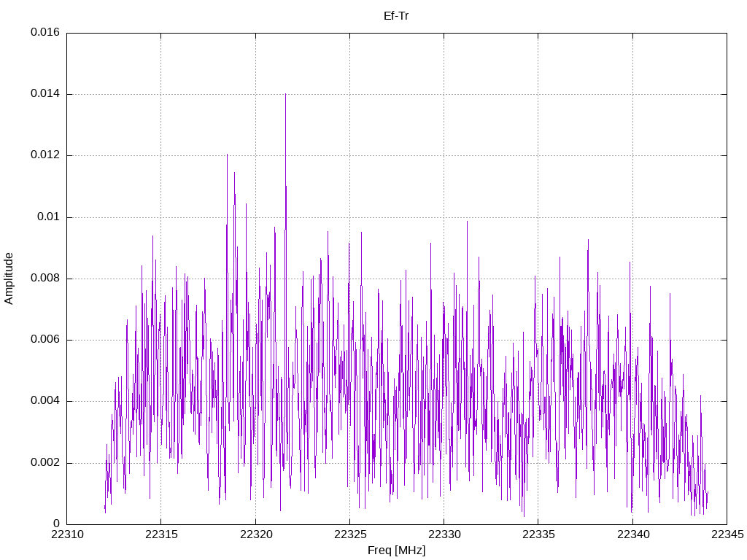Click the x-axis tick label 22315
747x560 pixels.
(x=161, y=534)
